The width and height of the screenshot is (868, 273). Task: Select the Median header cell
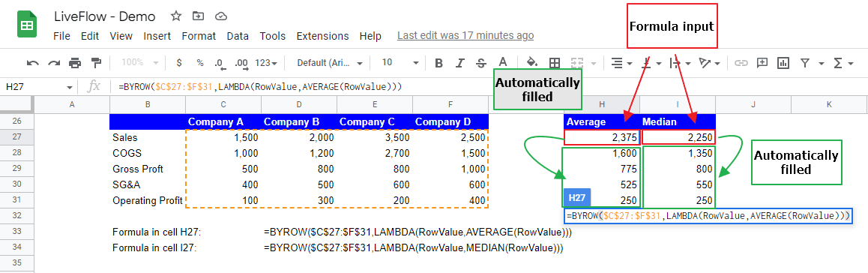pyautogui.click(x=678, y=121)
